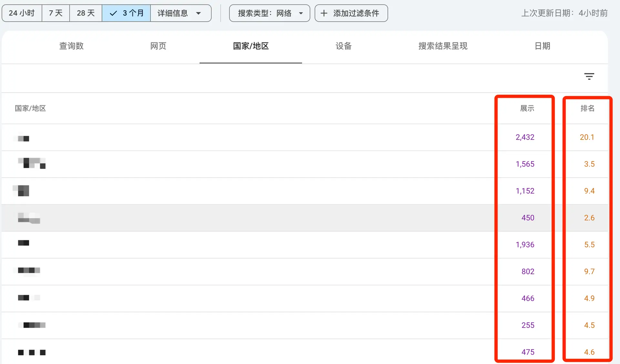Open the 网页 tab
The height and width of the screenshot is (364, 620).
158,46
